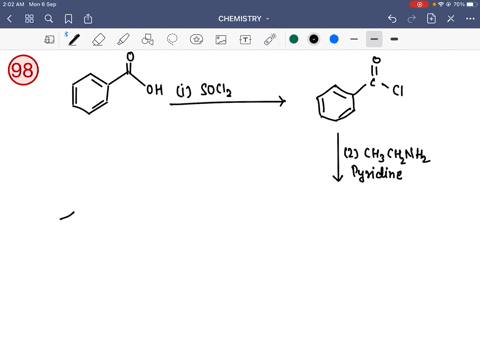Add a new page
Image resolution: width=480 pixels, height=360 pixels.
[x=431, y=19]
